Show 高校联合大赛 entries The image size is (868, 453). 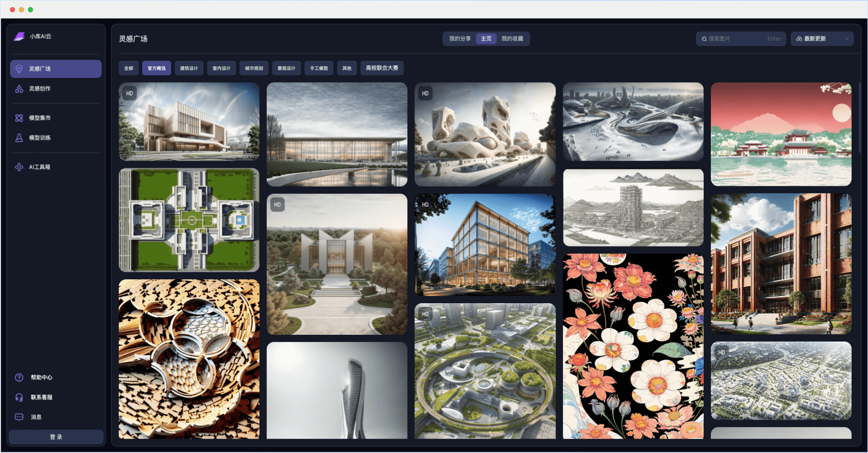click(382, 68)
